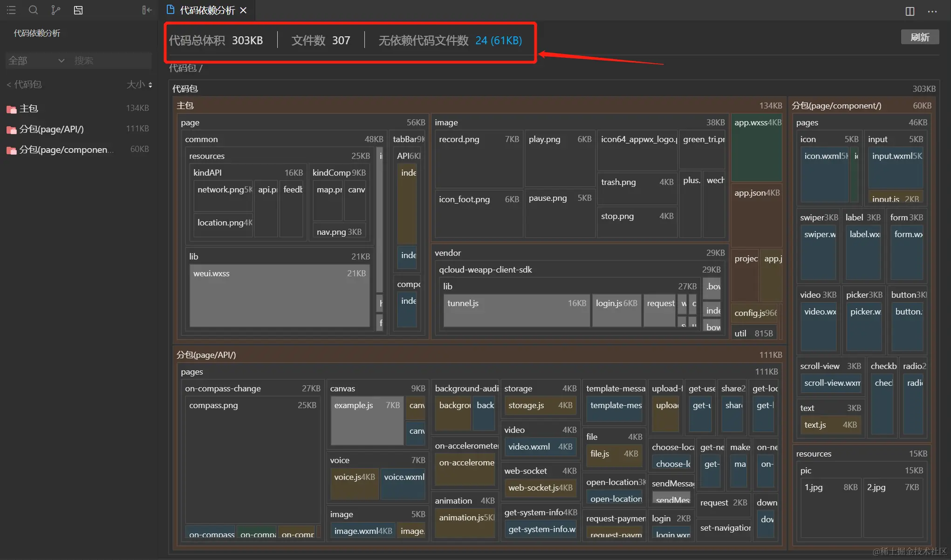Open the three-dot more actions menu
Image resolution: width=951 pixels, height=560 pixels.
point(932,11)
